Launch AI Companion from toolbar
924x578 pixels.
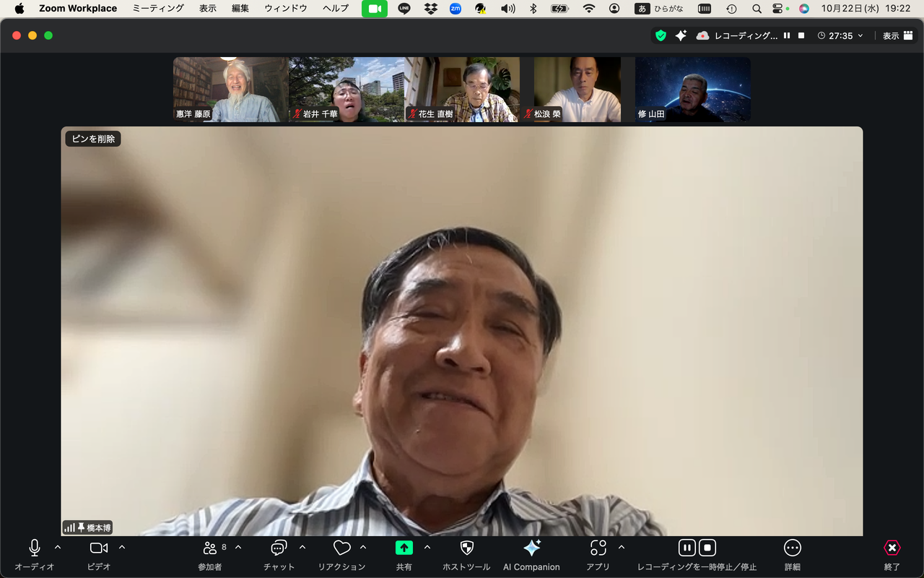531,554
